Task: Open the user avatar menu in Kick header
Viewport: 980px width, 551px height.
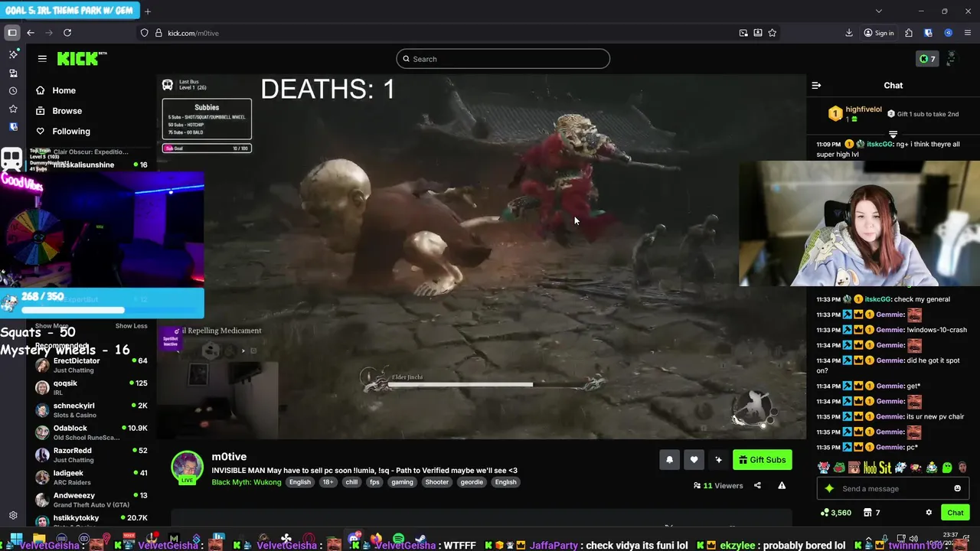Action: click(951, 59)
